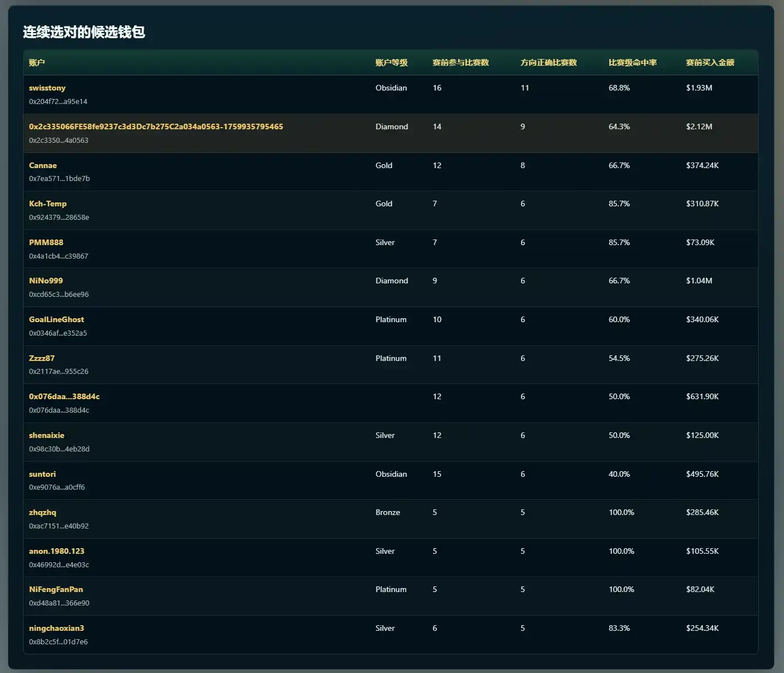Select address 0x7ea571...1bde7b
This screenshot has width=784, height=673.
[59, 179]
